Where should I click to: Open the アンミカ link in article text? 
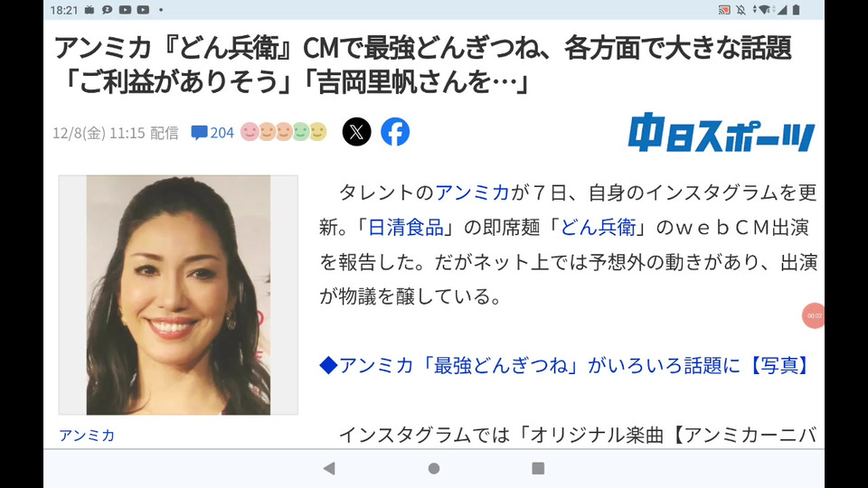472,192
